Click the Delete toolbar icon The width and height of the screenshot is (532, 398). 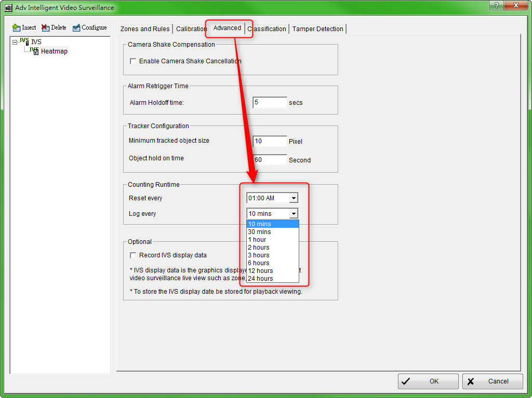(x=45, y=28)
